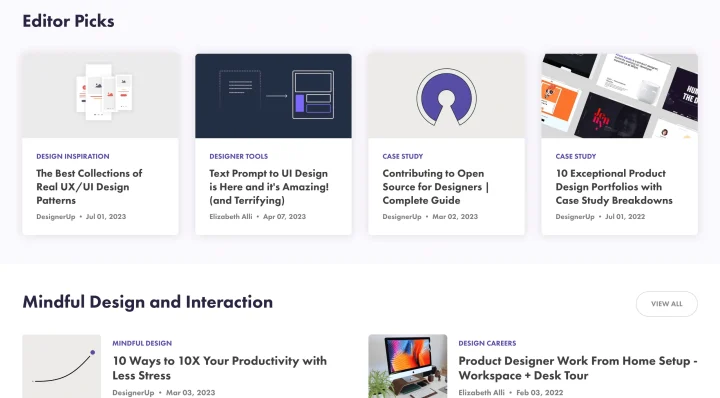The image size is (720, 398).
Task: Select 'DesignerUp' author on Portfolios card
Action: (x=575, y=217)
